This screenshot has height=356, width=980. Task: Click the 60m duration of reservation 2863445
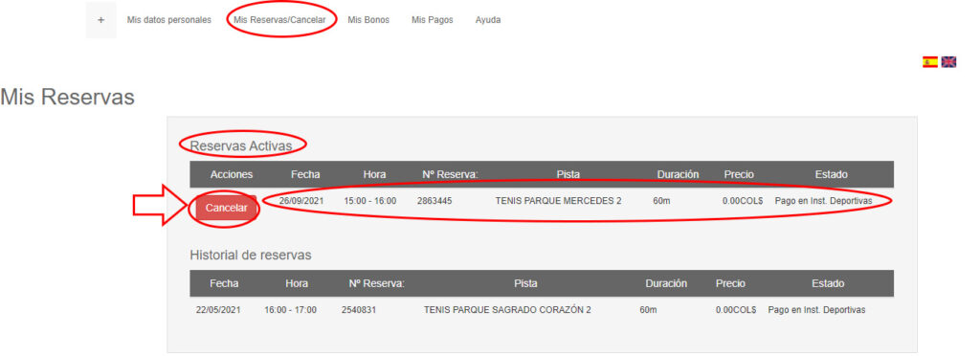point(660,201)
